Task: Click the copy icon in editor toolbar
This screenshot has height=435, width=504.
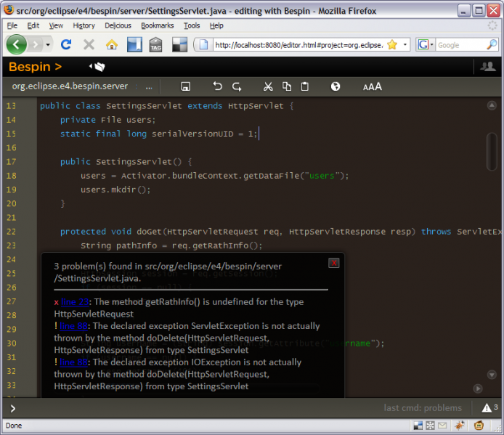Action: pos(287,86)
